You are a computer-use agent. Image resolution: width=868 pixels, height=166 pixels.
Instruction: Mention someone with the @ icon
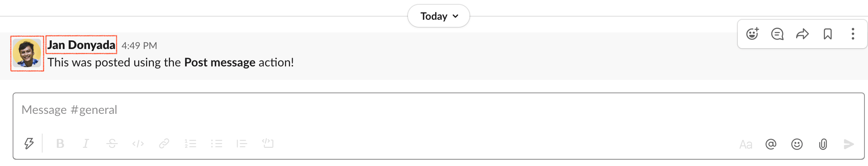[x=771, y=144]
